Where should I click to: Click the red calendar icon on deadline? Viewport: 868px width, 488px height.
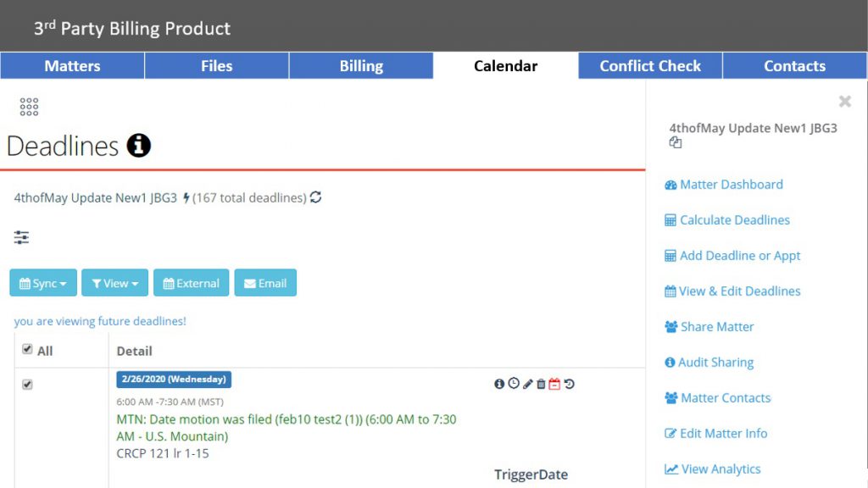[x=554, y=384]
